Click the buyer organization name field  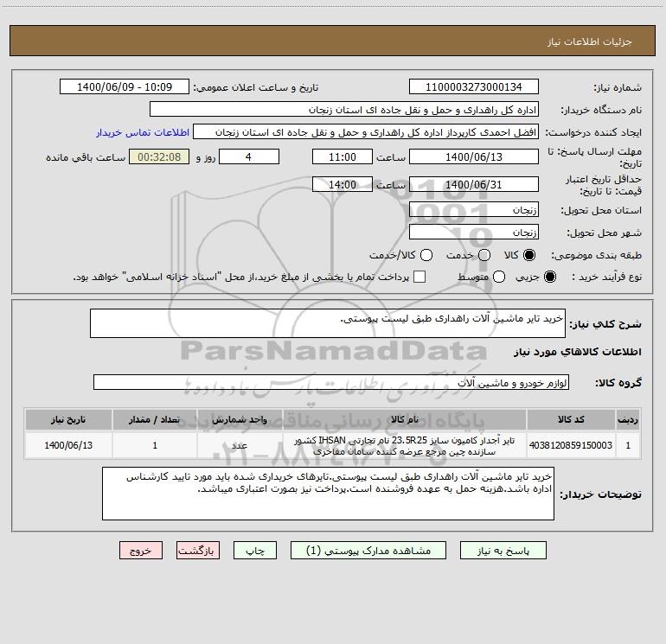pos(344,110)
